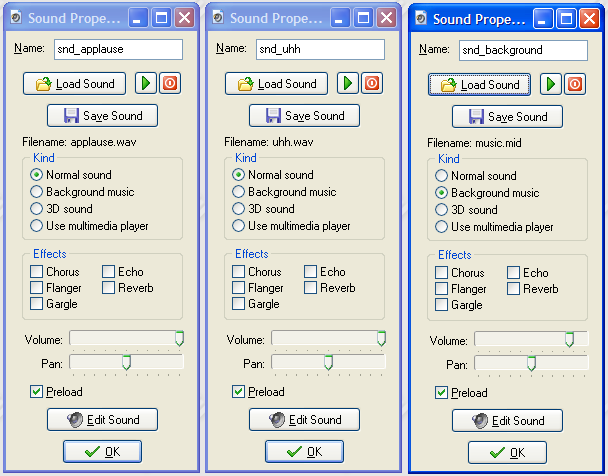608x476 pixels.
Task: Stop the snd_background music playback
Action: (x=574, y=85)
